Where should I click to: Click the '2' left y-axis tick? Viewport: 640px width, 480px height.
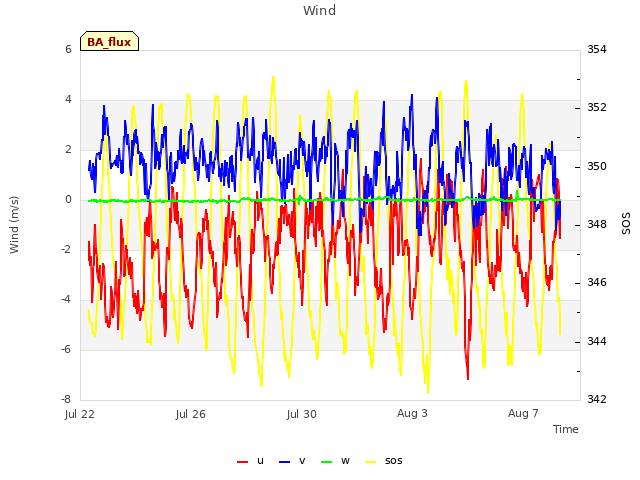[x=68, y=149]
